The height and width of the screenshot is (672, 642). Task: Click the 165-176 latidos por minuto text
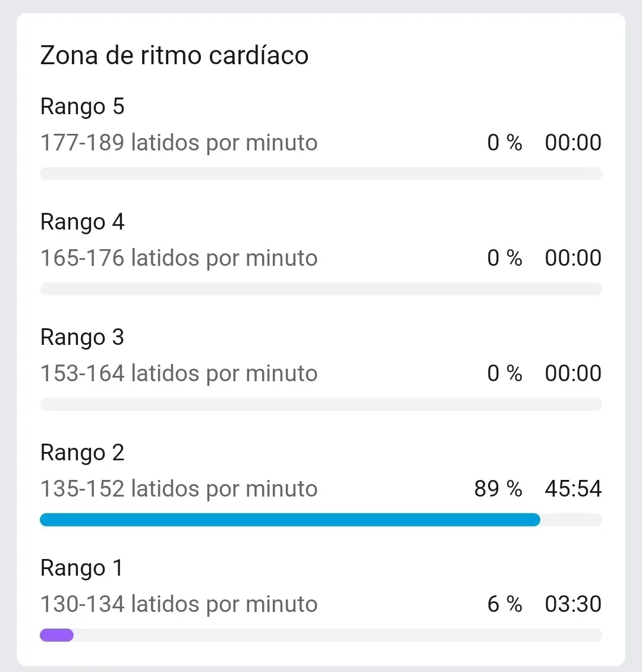click(x=179, y=258)
